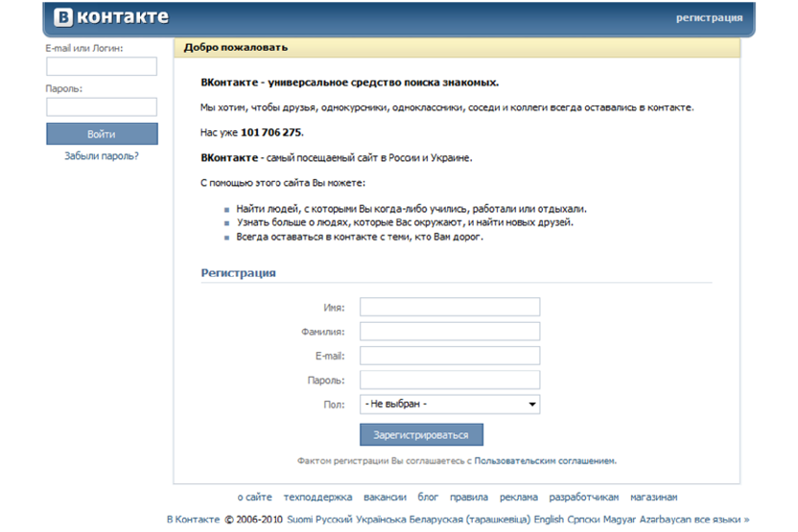Click the user count 101 706 275
The height and width of the screenshot is (532, 798).
270,132
